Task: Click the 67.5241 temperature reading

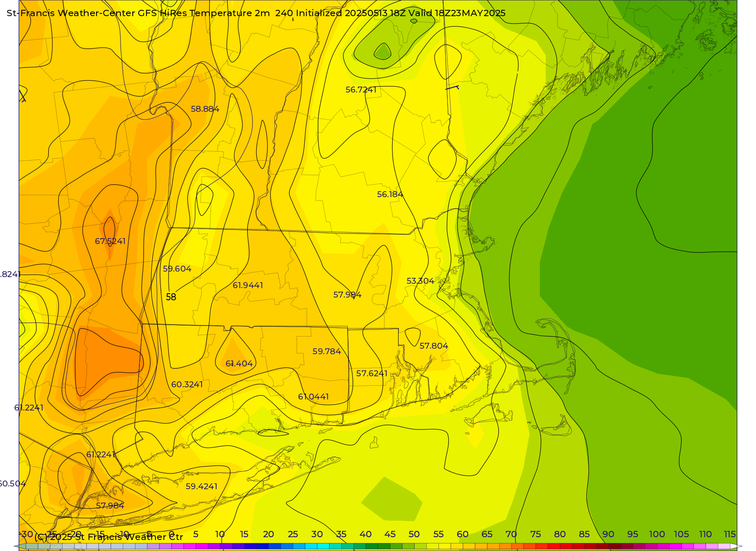Action: 110,241
